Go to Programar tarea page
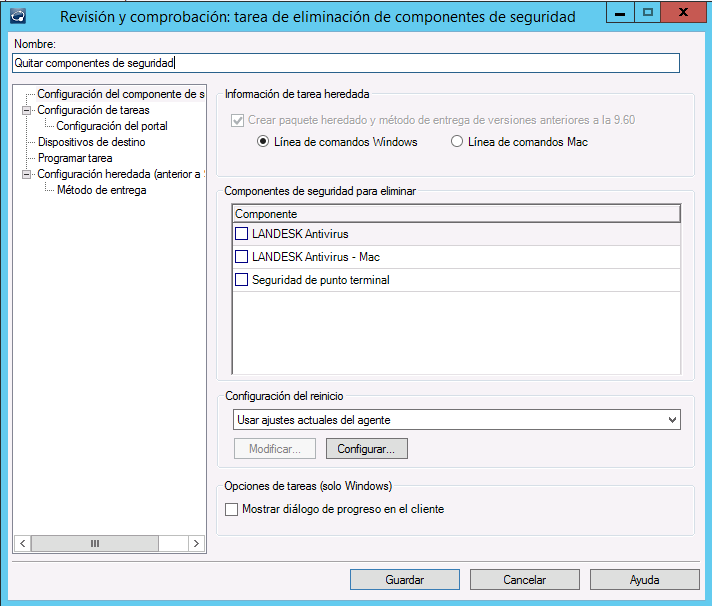 click(75, 158)
